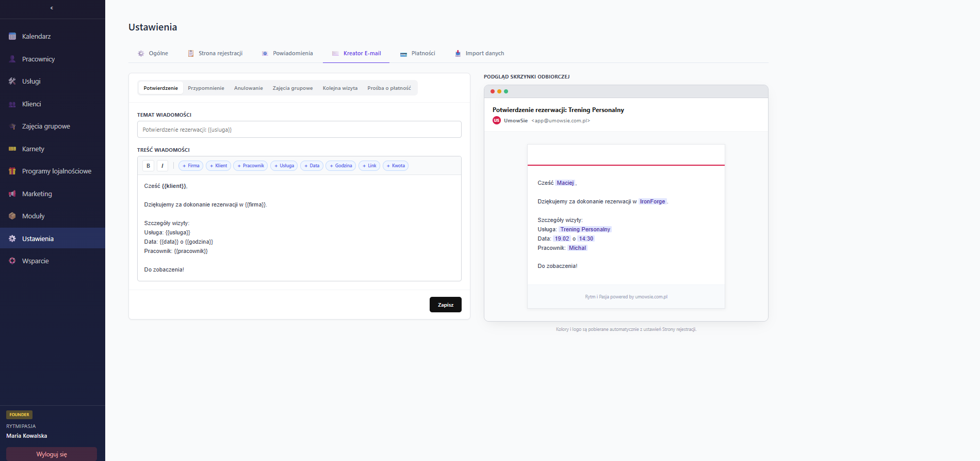Insert the + Pracownik variable
The height and width of the screenshot is (461, 980).
click(251, 166)
